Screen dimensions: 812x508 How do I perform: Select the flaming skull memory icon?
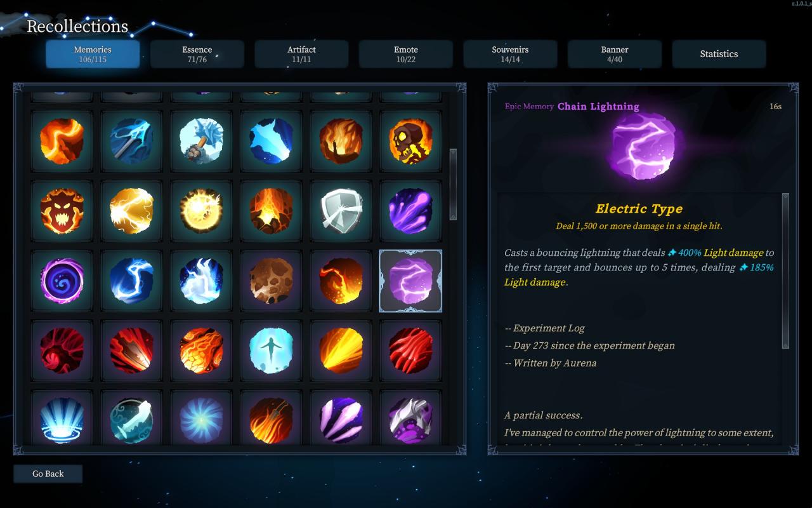pos(410,141)
